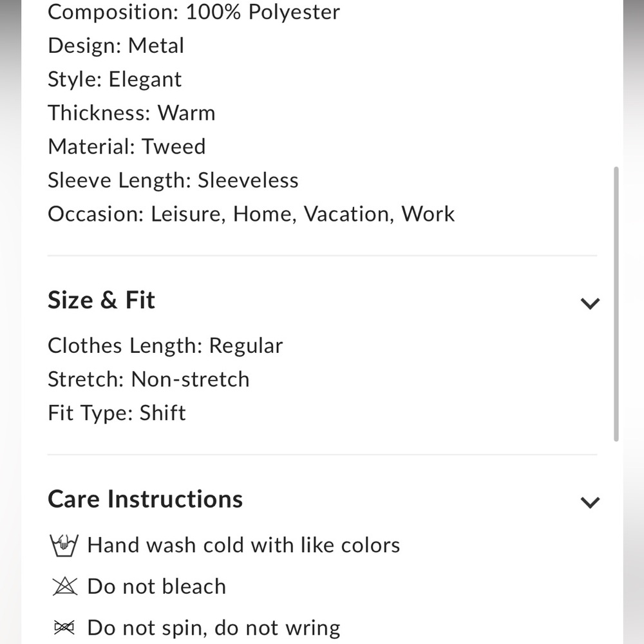Click the Size & Fit heading
This screenshot has height=644, width=644.
102,300
